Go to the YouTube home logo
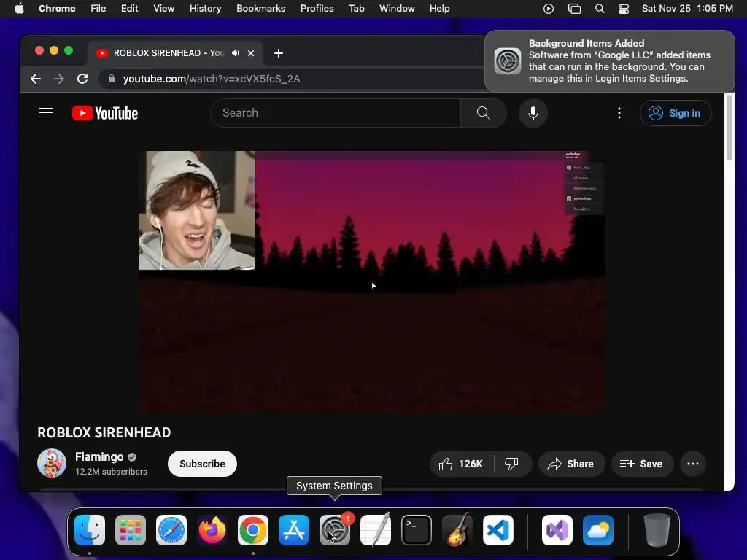 point(105,113)
